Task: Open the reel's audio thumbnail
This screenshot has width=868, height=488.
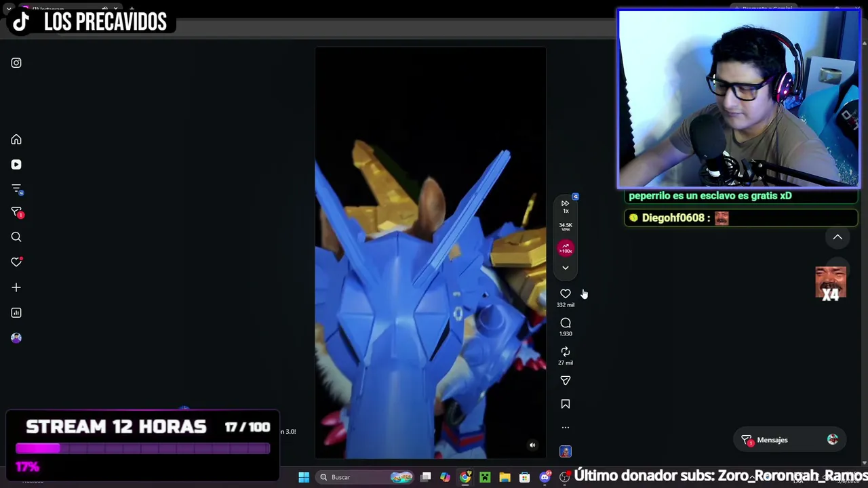Action: (x=566, y=451)
